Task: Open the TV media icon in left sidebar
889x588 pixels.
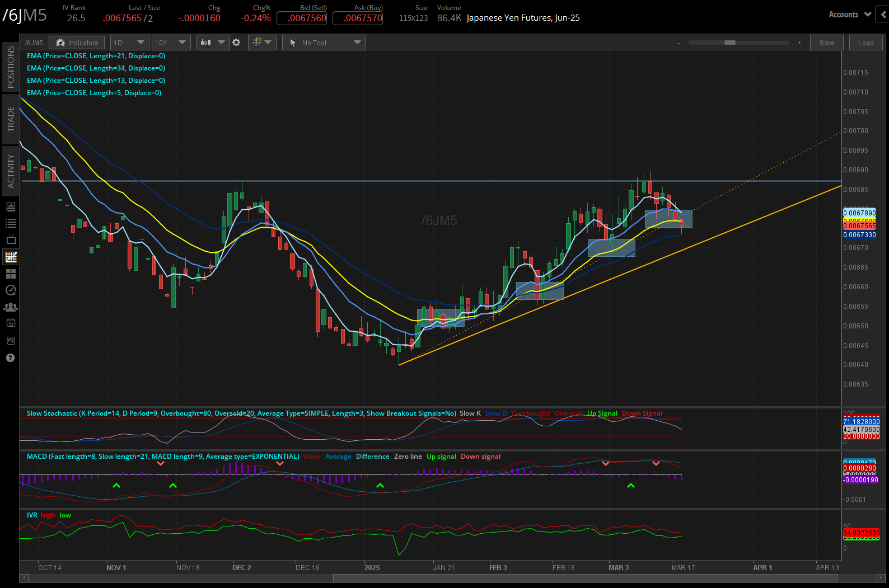Action: 11,240
